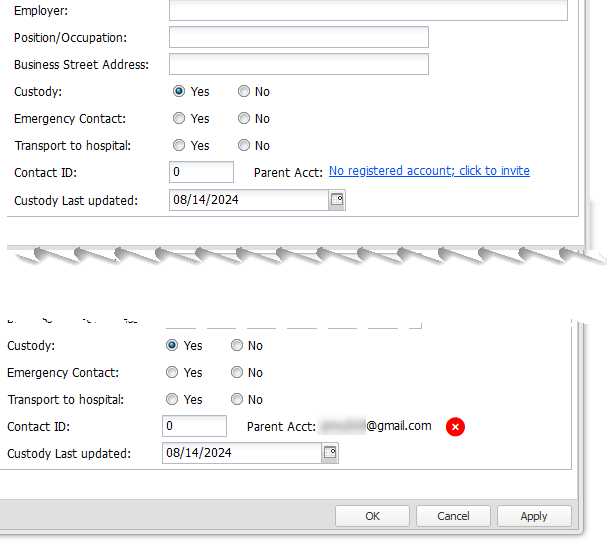This screenshot has height=550, width=607.
Task: Select No for Transport to hospital, top form
Action: point(244,146)
